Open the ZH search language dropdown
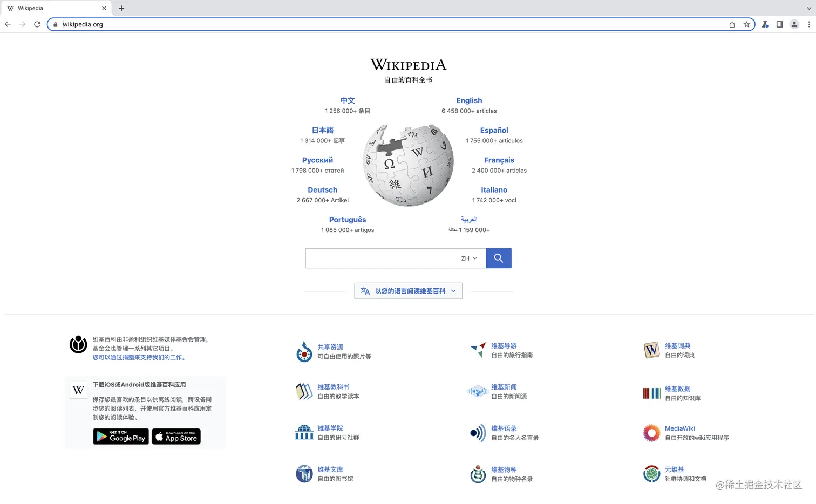This screenshot has height=504, width=816. [x=469, y=258]
